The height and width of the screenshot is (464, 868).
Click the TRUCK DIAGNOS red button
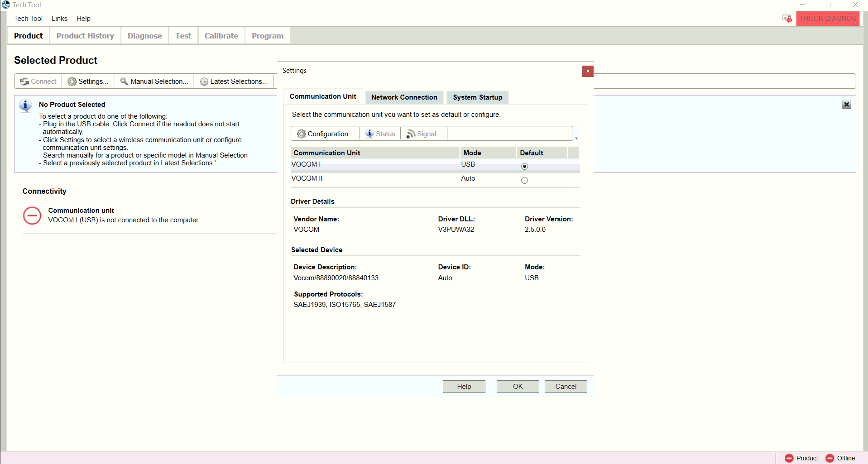click(x=828, y=19)
